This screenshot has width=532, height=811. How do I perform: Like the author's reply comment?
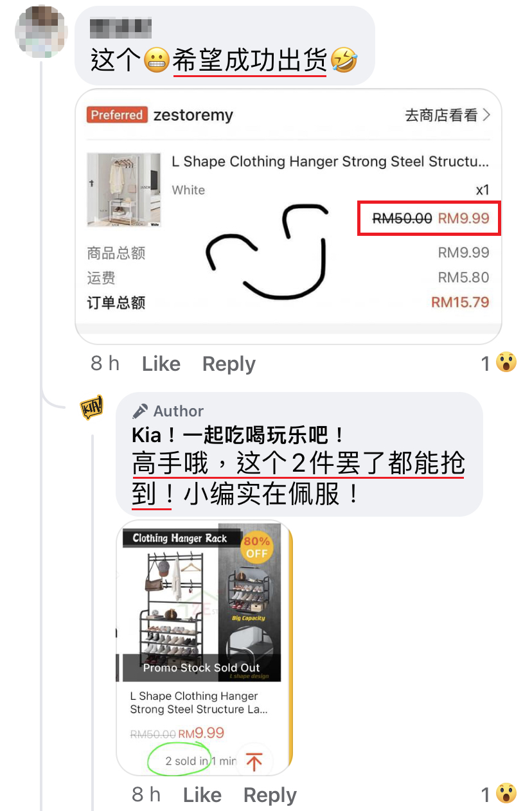tap(202, 795)
